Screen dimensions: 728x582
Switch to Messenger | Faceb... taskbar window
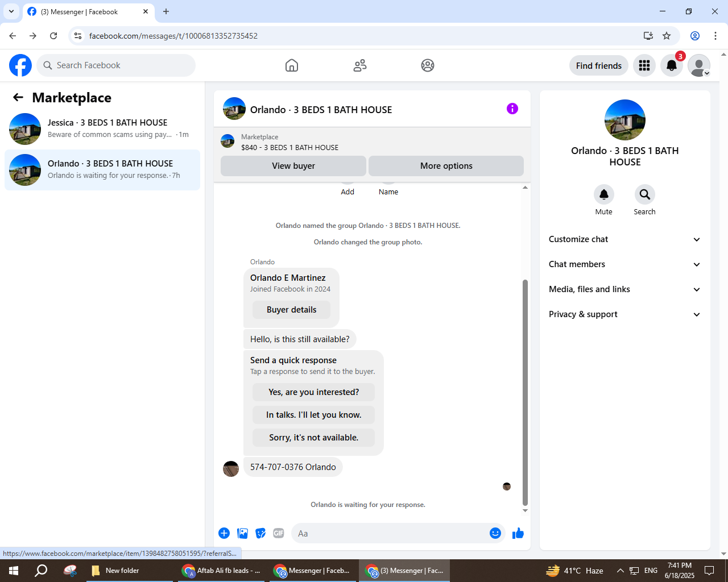tap(312, 571)
